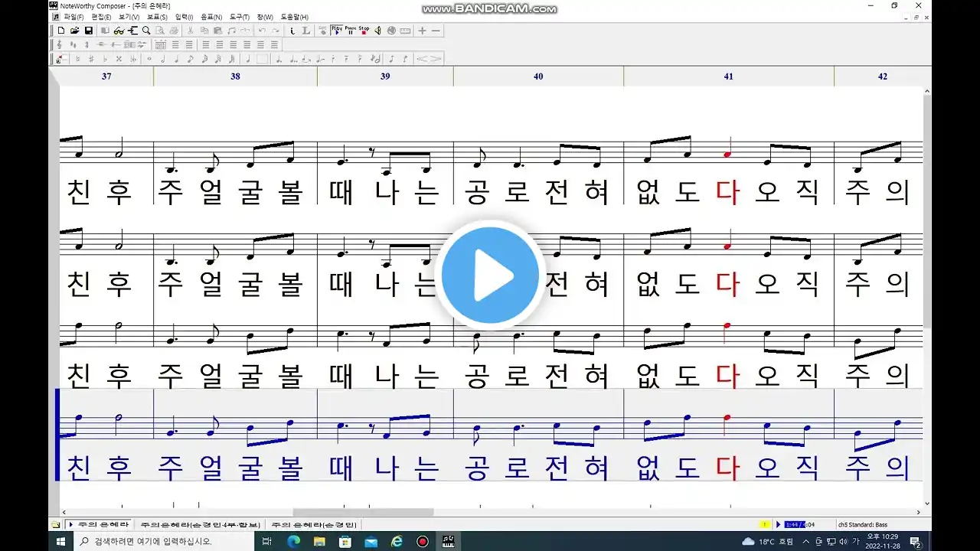Click the Undo arrow in the toolbar

pyautogui.click(x=263, y=31)
